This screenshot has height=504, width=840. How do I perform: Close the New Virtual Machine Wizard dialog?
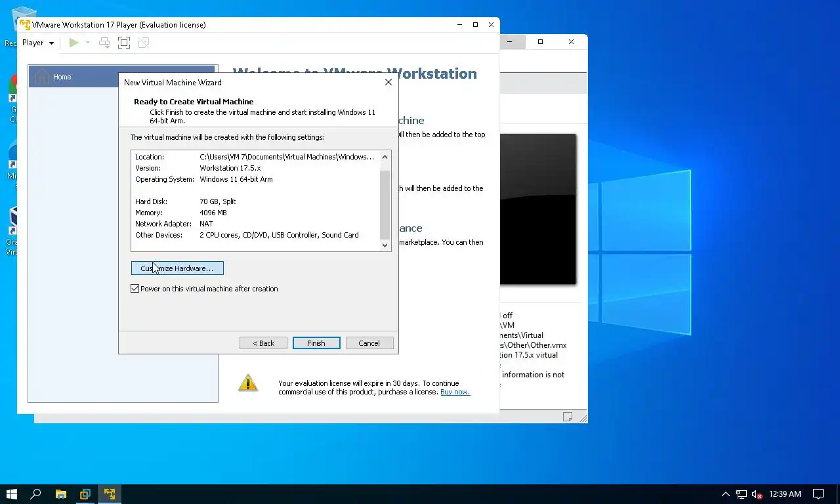coord(388,82)
